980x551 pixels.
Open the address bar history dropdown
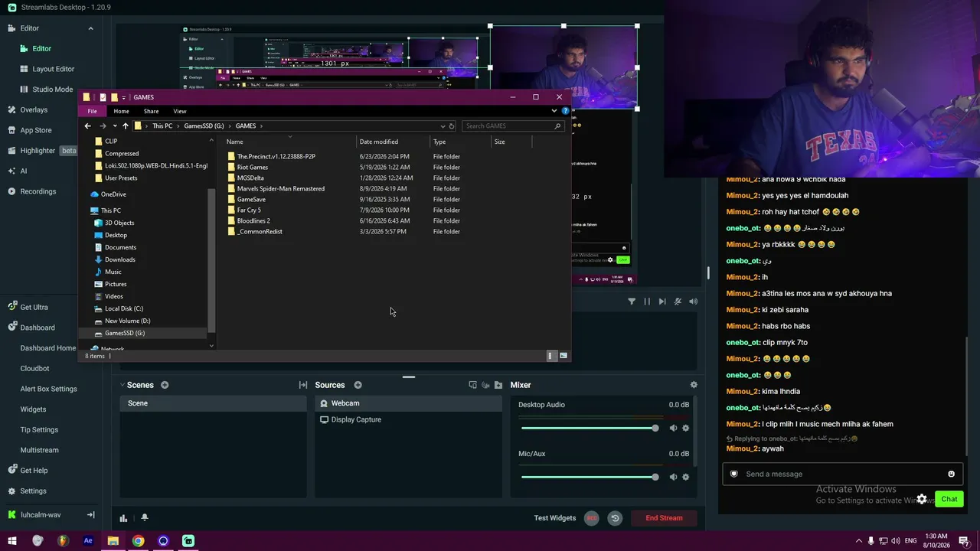[x=443, y=126]
